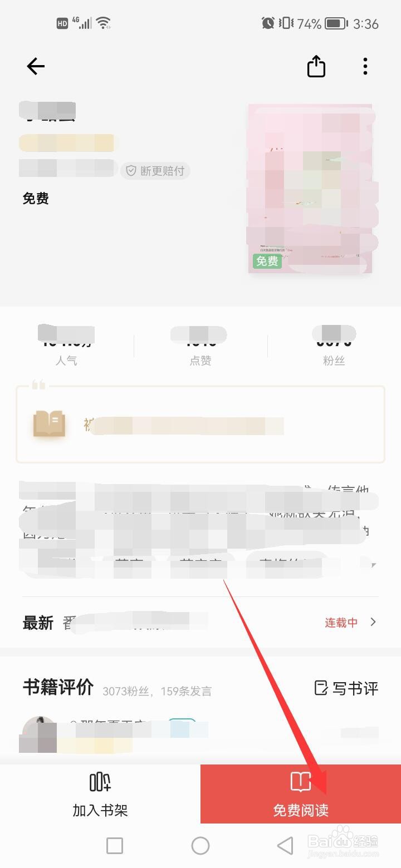This screenshot has height=868, width=401.
Task: Tap the Android recent apps square button
Action: [x=115, y=846]
